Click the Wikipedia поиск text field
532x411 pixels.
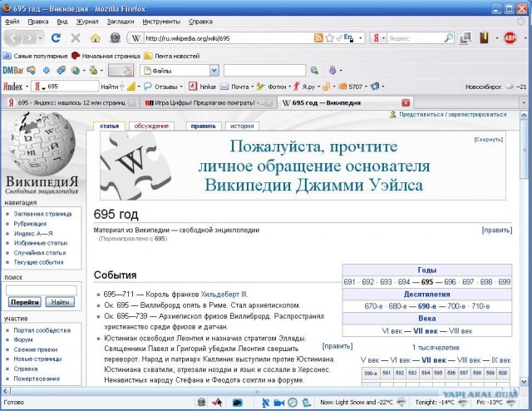(42, 290)
